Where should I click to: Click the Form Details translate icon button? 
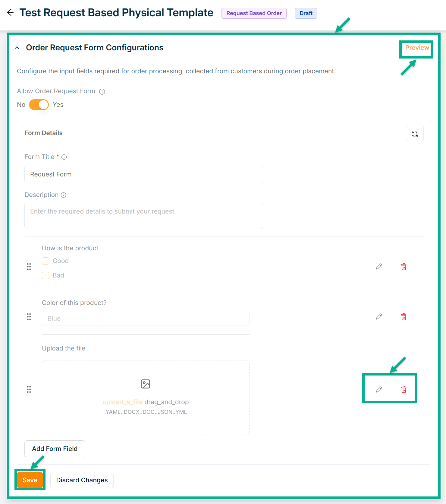click(x=415, y=133)
